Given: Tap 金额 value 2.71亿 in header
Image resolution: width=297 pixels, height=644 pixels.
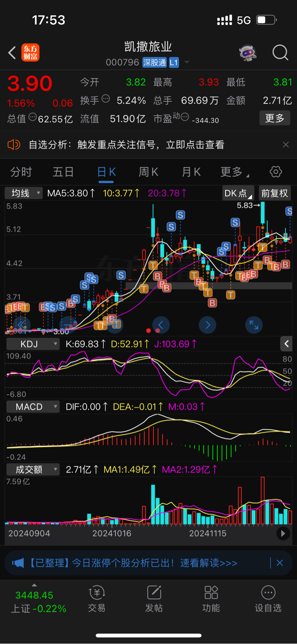Looking at the screenshot, I should pos(277,101).
